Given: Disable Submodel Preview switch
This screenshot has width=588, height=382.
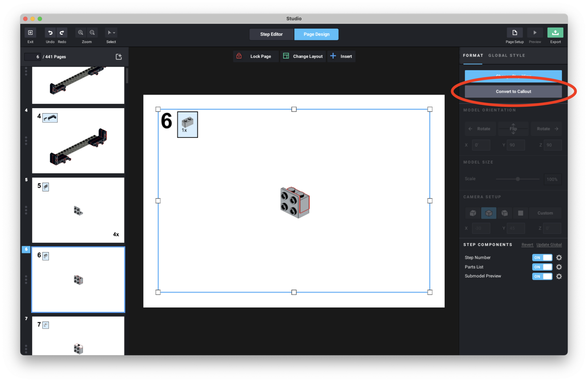Looking at the screenshot, I should pos(542,276).
